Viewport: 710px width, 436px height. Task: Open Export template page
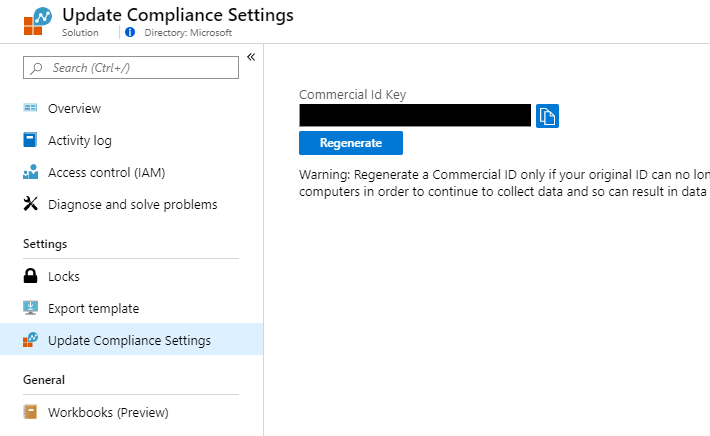coord(93,308)
